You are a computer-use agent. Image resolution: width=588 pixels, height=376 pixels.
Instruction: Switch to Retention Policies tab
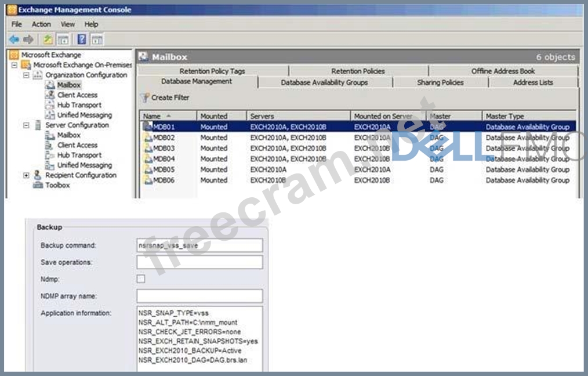[x=358, y=71]
